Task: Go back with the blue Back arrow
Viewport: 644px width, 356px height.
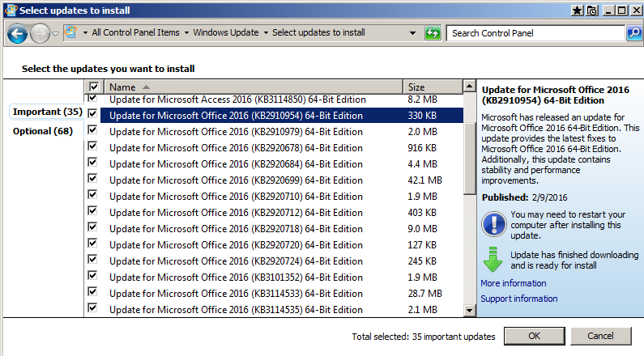Action: tap(17, 34)
